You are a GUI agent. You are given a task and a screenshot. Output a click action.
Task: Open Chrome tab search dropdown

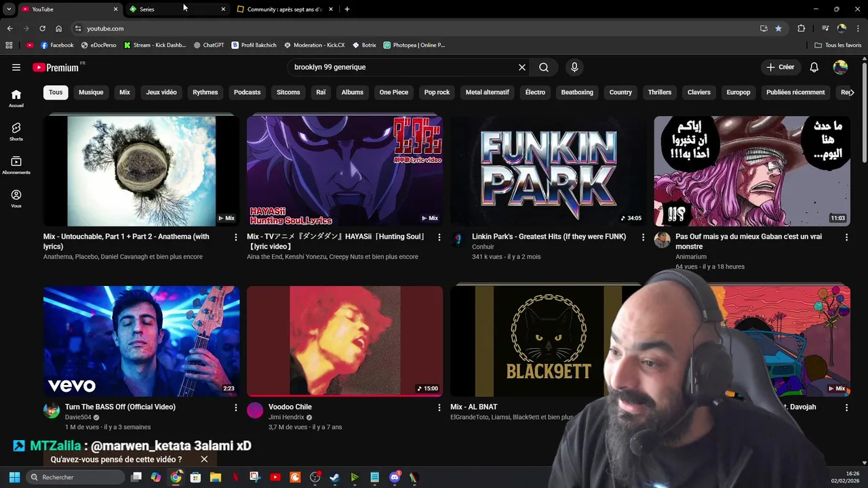9,9
